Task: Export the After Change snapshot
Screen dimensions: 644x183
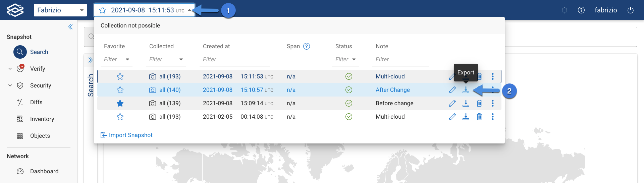Action: (x=466, y=90)
